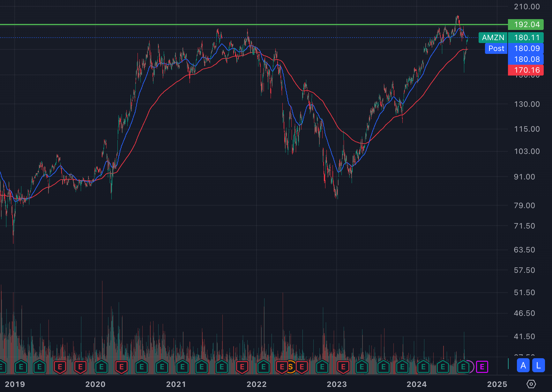Click the 2021 label on time axis

click(x=176, y=384)
